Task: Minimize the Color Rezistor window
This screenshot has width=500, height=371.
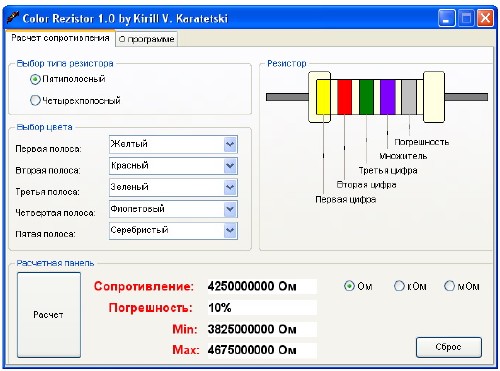Action: (446, 18)
